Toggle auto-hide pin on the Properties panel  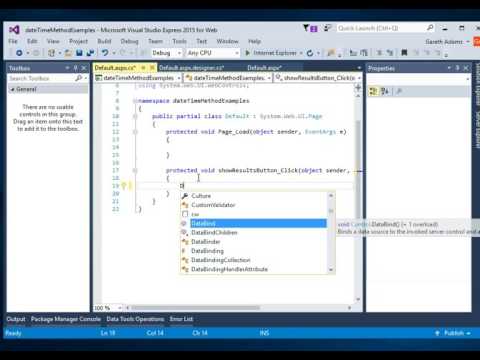tap(457, 68)
